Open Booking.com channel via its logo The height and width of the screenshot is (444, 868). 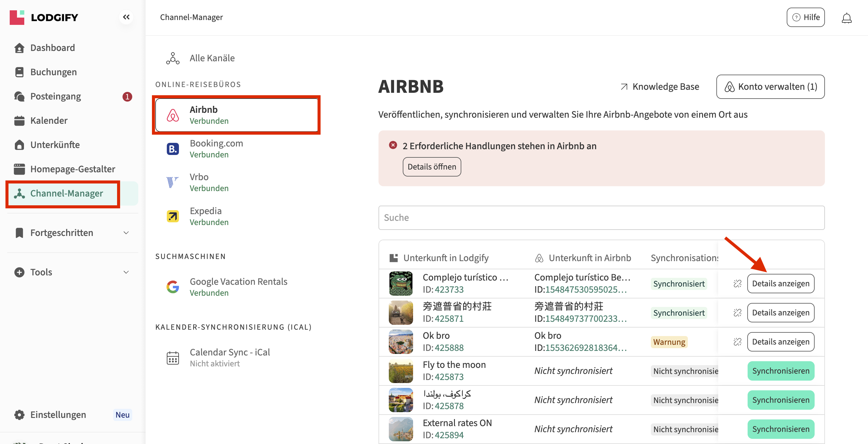[x=173, y=149]
